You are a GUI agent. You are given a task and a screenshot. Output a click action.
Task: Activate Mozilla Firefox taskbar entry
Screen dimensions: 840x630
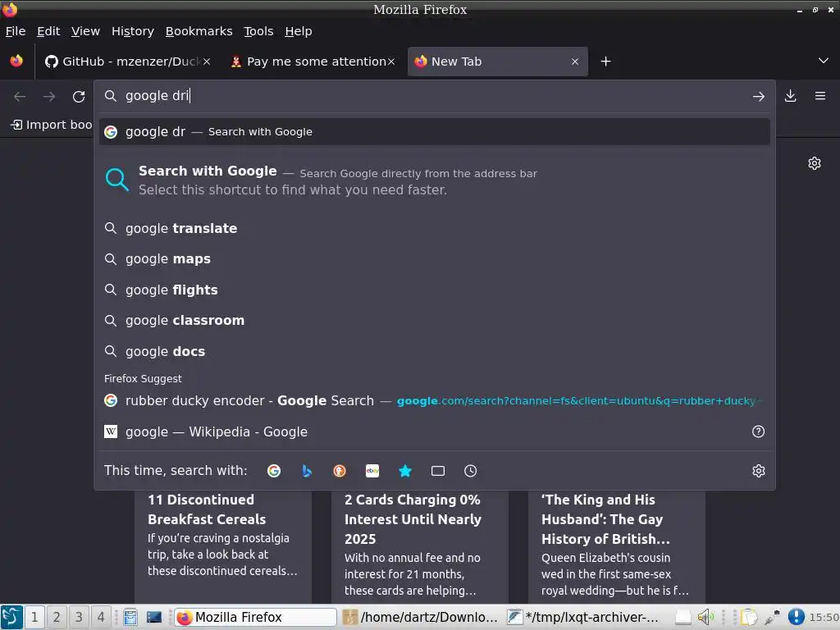pyautogui.click(x=255, y=617)
